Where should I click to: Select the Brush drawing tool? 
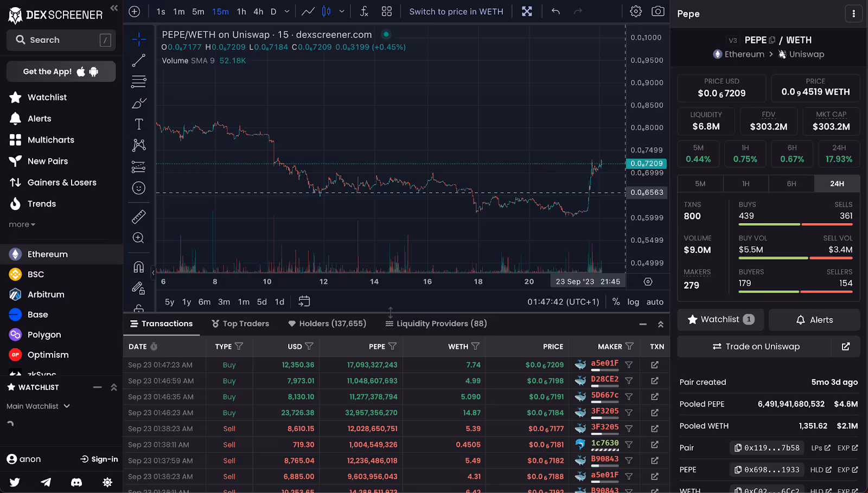pyautogui.click(x=138, y=103)
